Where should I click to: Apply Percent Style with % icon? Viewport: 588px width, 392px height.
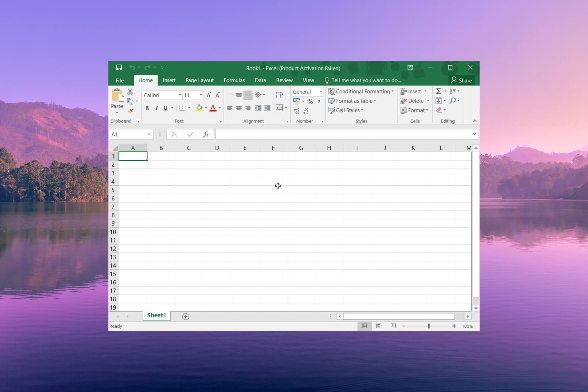coord(310,101)
